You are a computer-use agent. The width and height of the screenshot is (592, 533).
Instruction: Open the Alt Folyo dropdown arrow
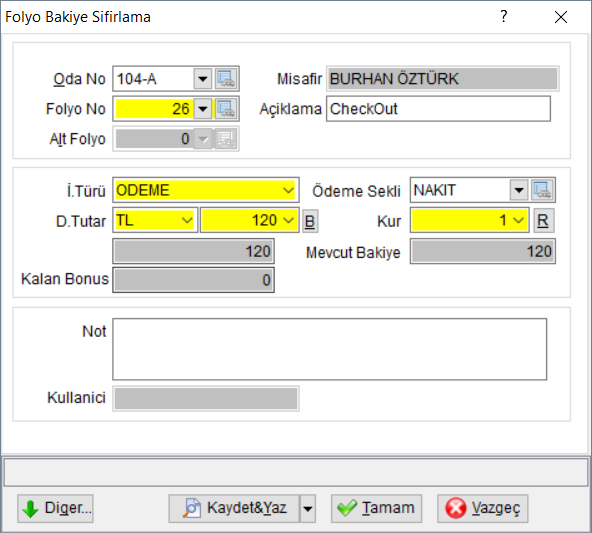(x=203, y=139)
